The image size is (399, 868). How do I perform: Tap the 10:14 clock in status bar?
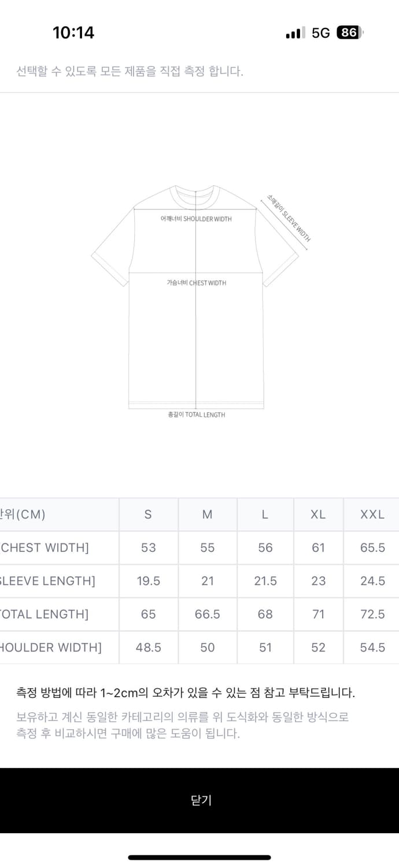click(x=73, y=33)
